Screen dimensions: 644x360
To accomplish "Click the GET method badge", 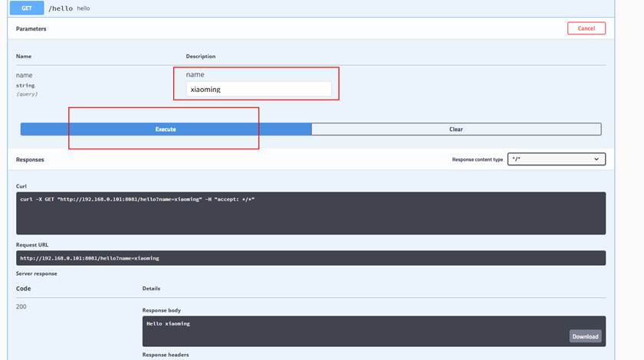I will tap(27, 8).
